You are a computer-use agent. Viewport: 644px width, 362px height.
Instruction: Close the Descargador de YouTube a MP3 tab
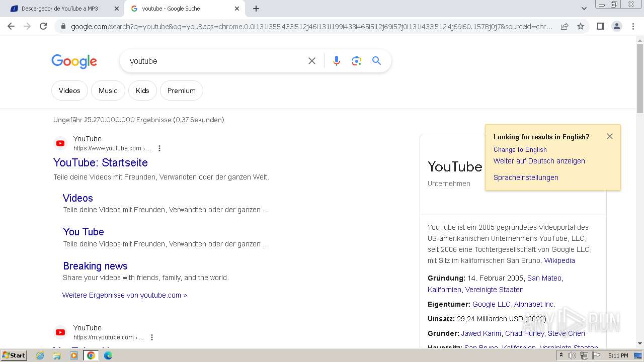pyautogui.click(x=116, y=9)
